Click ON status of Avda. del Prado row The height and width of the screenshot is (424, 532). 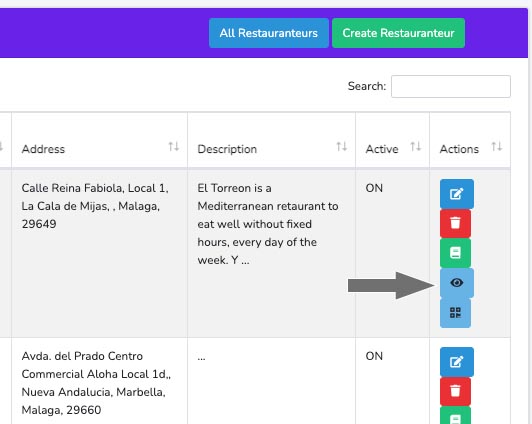pos(374,356)
